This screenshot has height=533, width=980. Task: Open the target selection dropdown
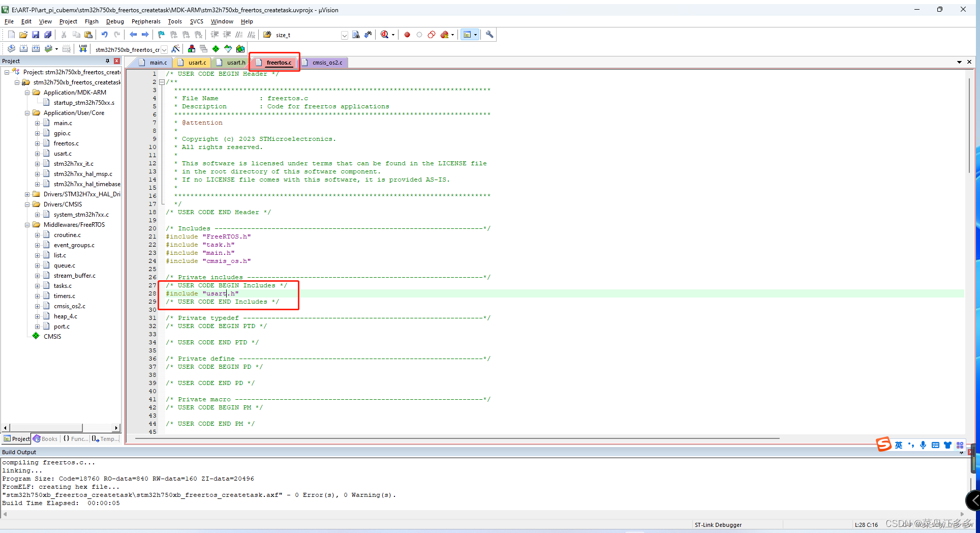[164, 49]
